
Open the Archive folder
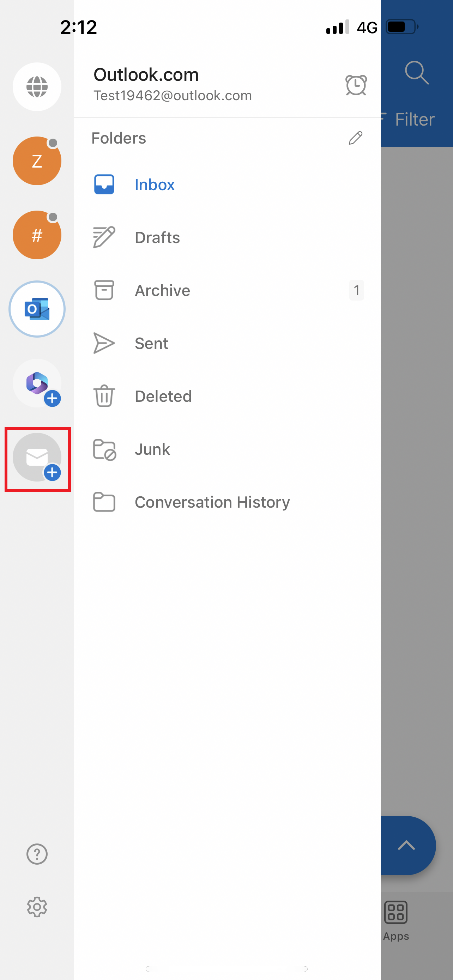click(162, 290)
